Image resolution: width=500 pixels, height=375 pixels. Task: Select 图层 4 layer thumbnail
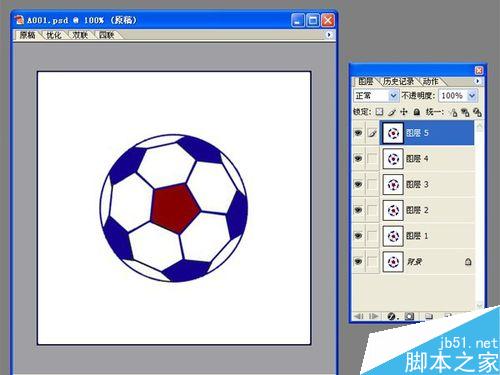click(393, 159)
